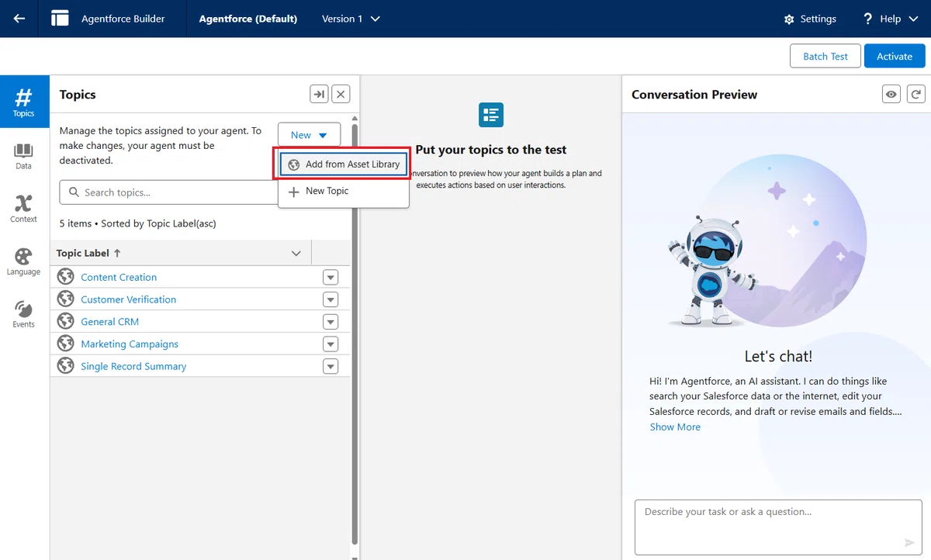Viewport: 931px width, 560px height.
Task: Click the globe icon beside General CRM
Action: click(x=66, y=321)
